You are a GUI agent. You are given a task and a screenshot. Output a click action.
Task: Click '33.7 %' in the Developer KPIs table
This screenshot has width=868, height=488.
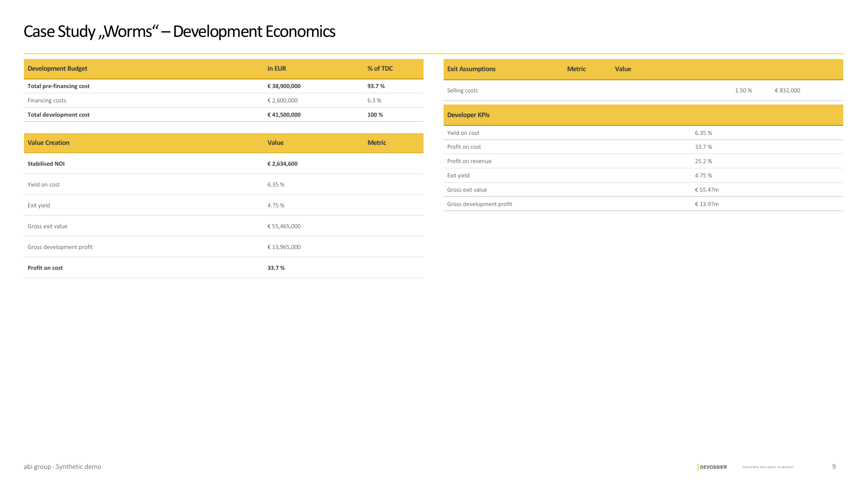[x=704, y=147]
